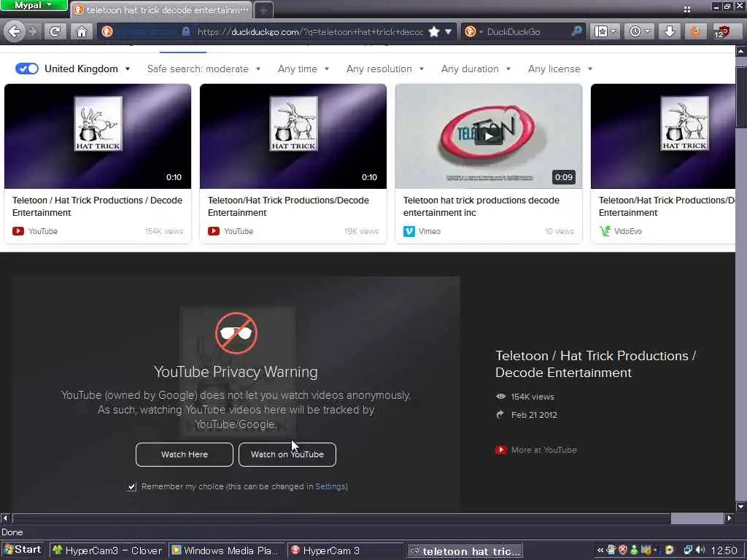Viewport: 747px width, 560px height.
Task: Open the Any resolution filter dropdown
Action: (385, 69)
